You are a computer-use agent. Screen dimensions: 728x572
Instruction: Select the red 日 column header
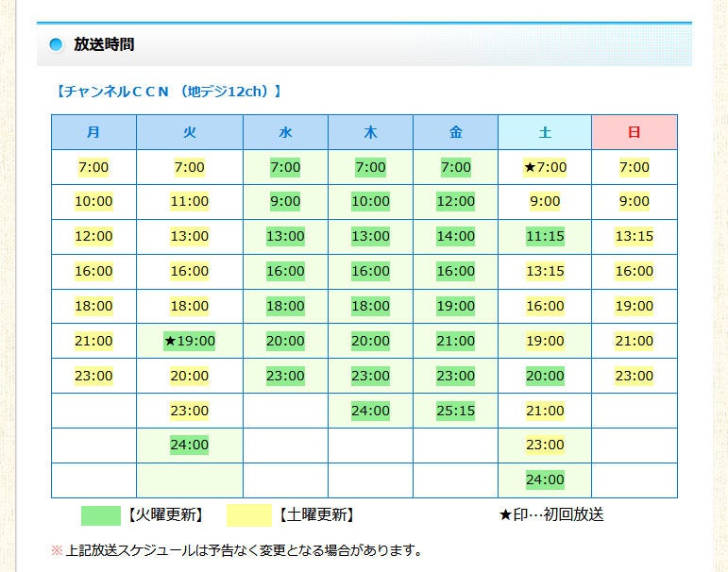click(635, 132)
